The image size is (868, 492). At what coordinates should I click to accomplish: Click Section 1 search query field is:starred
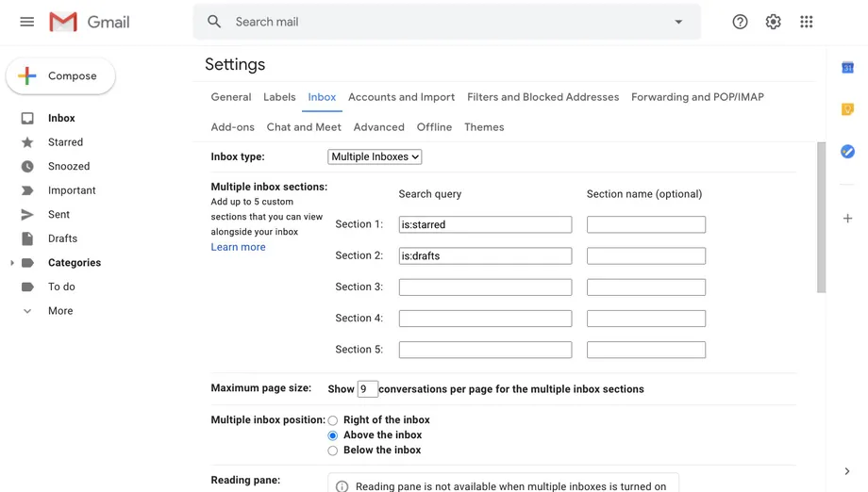486,224
